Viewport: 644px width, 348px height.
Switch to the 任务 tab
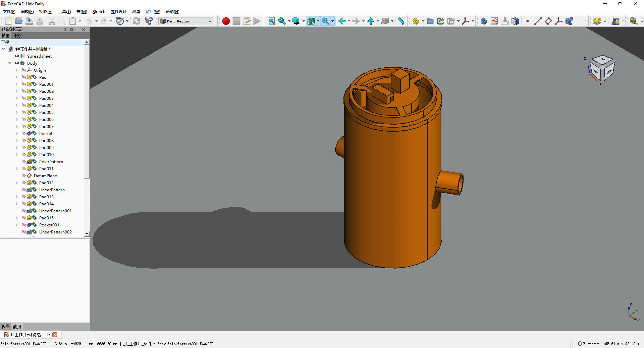tap(17, 36)
